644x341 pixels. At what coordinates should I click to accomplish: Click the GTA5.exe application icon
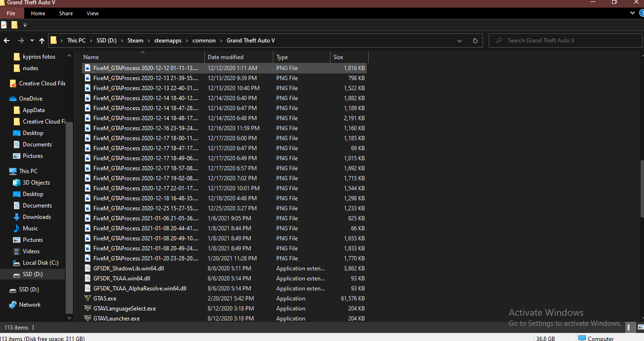click(87, 299)
